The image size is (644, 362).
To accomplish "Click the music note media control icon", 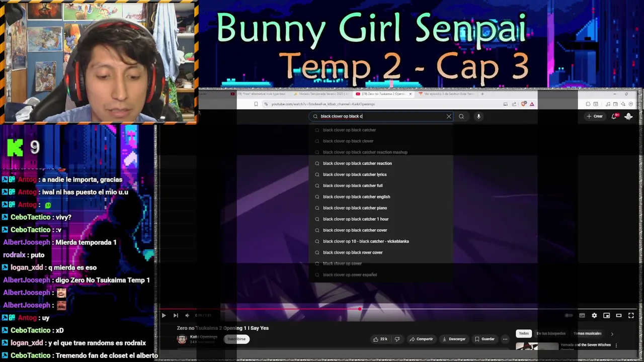I will 608,104.
